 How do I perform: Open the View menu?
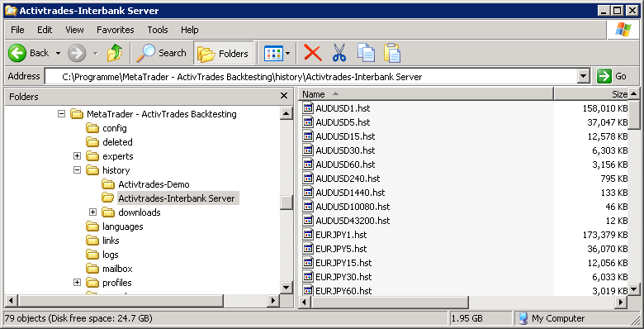pyautogui.click(x=74, y=30)
